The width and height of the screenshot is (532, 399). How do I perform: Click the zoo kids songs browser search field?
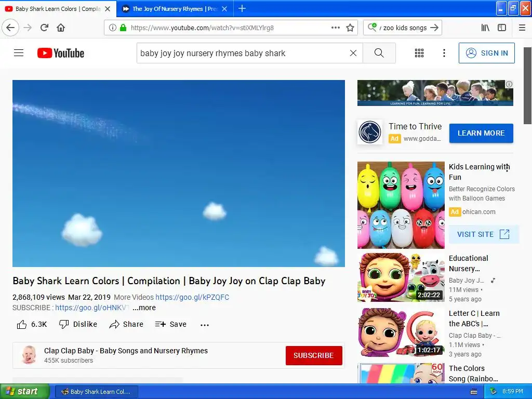tap(403, 28)
